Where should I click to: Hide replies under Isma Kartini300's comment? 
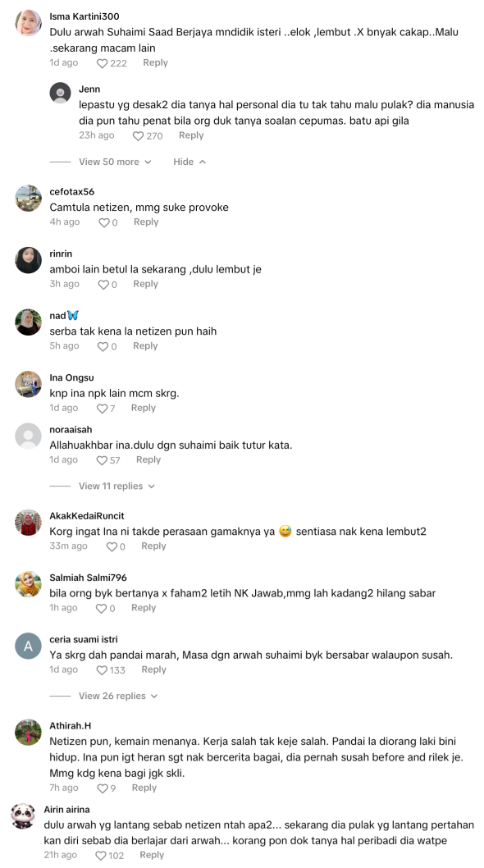click(x=189, y=162)
